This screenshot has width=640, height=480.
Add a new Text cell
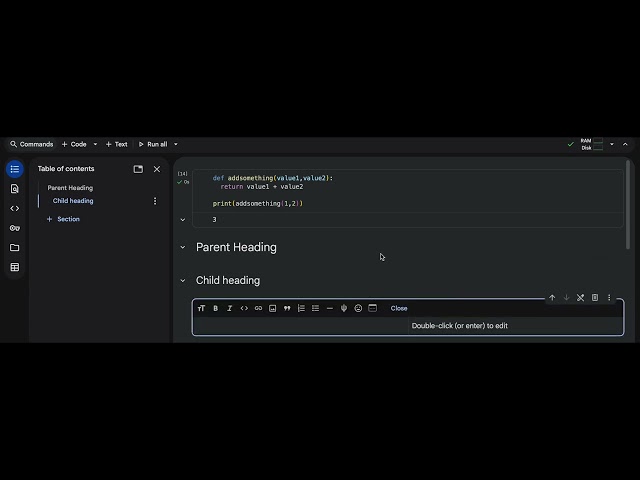[117, 144]
